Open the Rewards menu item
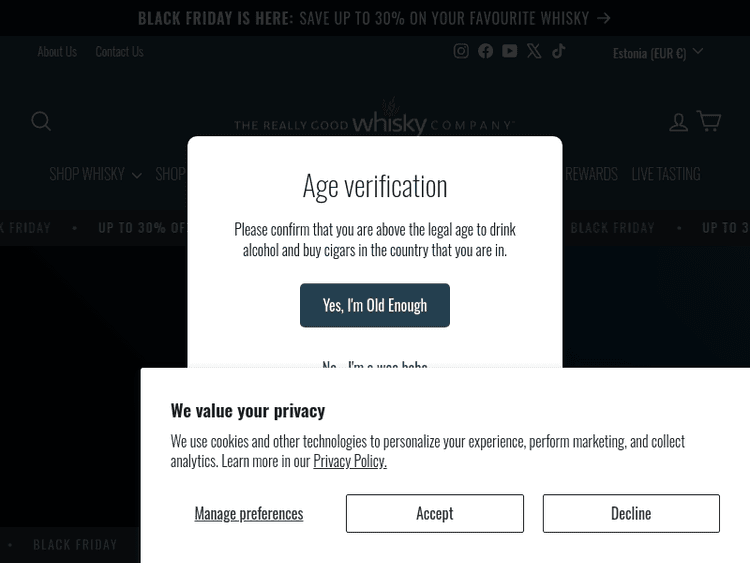750x563 pixels. click(592, 174)
